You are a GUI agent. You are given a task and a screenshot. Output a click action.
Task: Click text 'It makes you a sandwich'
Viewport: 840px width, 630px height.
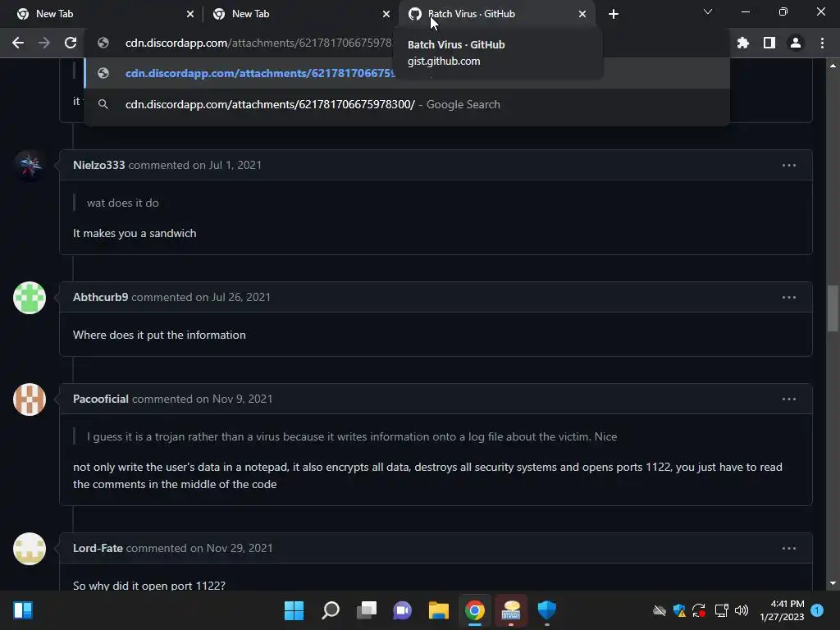click(135, 234)
